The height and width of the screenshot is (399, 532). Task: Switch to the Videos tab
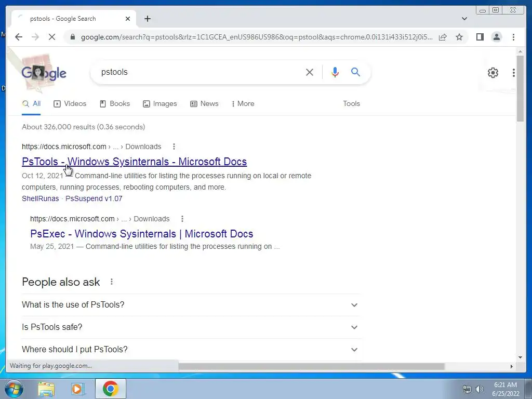70,104
